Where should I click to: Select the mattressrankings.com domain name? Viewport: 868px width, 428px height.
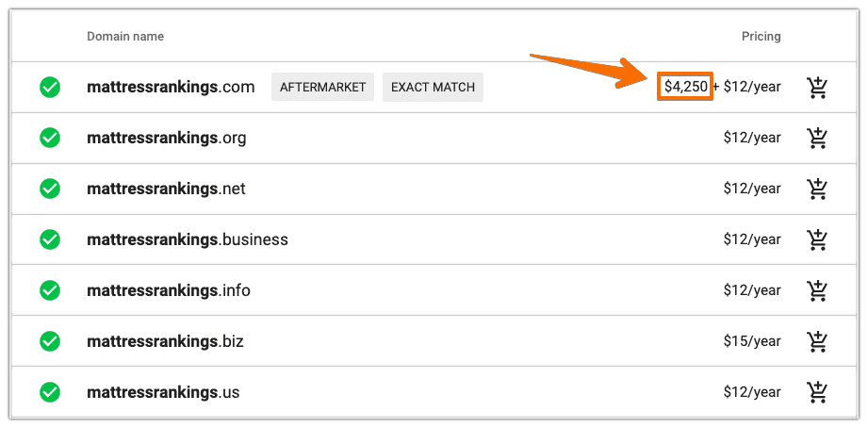171,88
